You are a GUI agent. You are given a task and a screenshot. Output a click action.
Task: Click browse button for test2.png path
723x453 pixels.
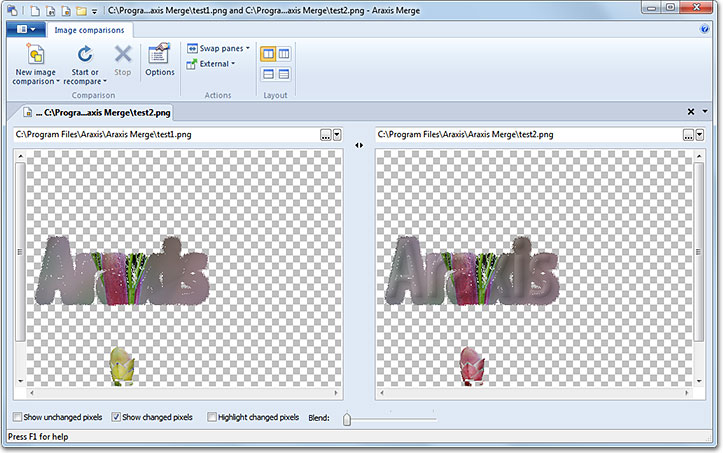(x=688, y=135)
